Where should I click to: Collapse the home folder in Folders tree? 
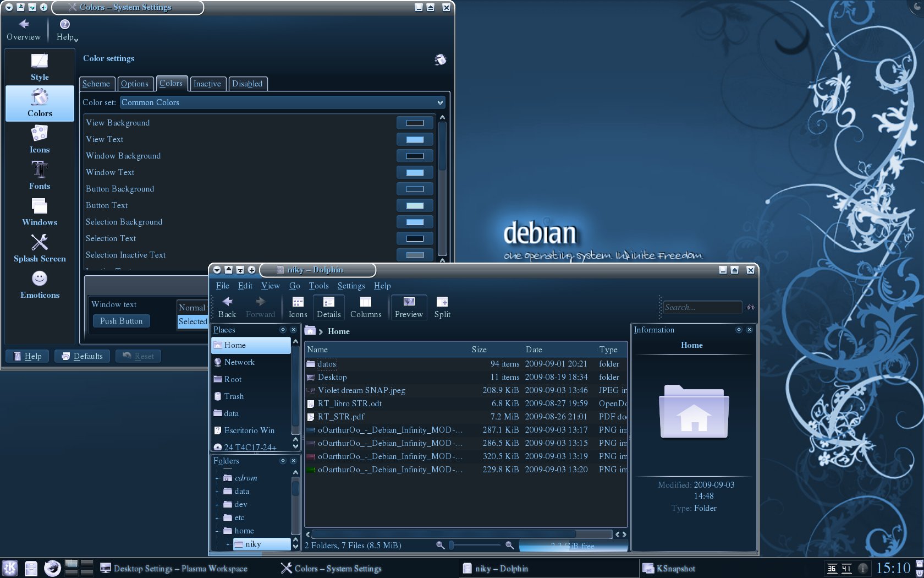point(217,531)
